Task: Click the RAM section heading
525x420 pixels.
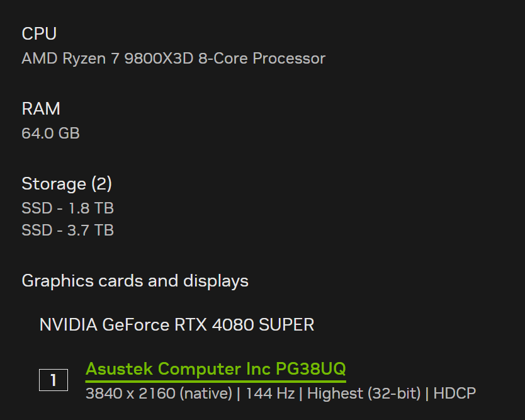Action: (41, 109)
